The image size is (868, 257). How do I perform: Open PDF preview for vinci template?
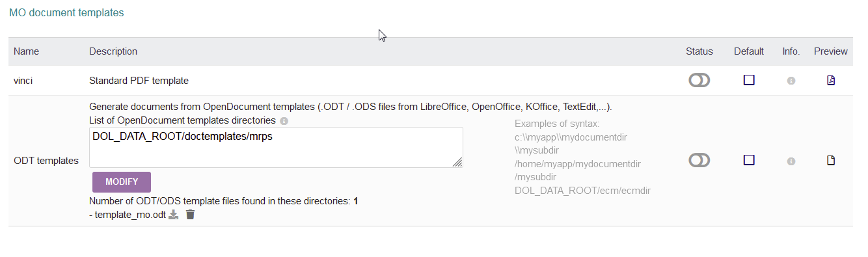pos(830,81)
